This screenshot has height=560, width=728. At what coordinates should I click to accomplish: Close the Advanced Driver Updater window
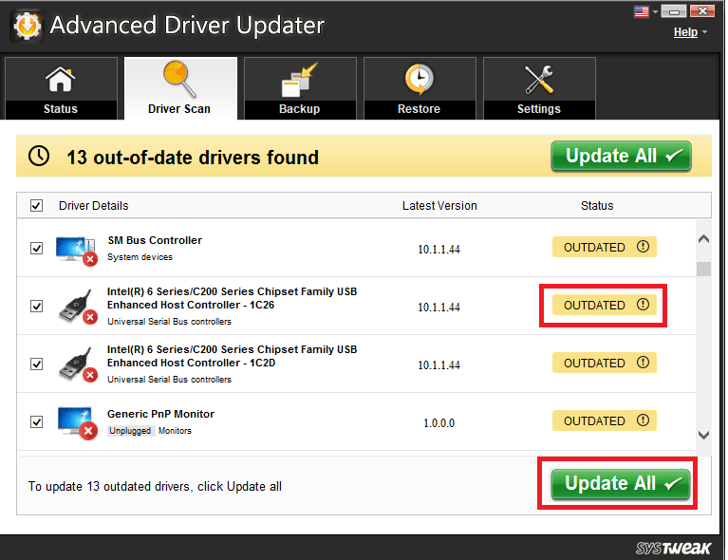[x=702, y=11]
